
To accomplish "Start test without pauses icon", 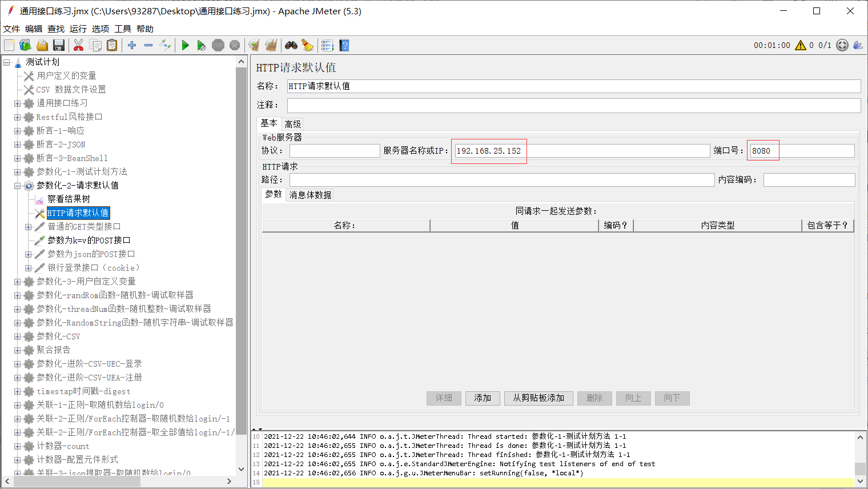I will click(x=201, y=45).
